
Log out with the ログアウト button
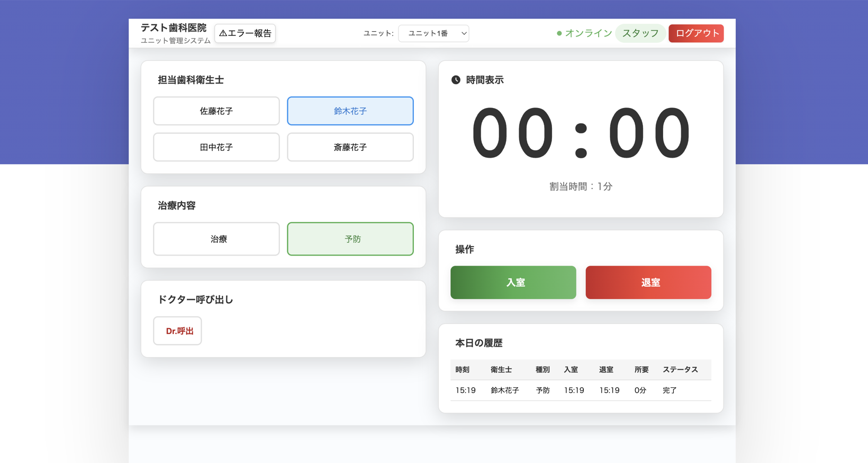696,33
